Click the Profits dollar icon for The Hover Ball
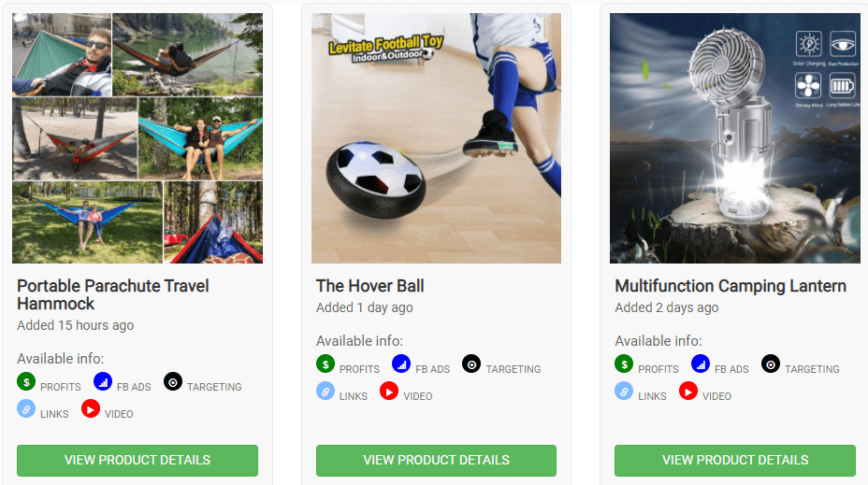 tap(325, 364)
